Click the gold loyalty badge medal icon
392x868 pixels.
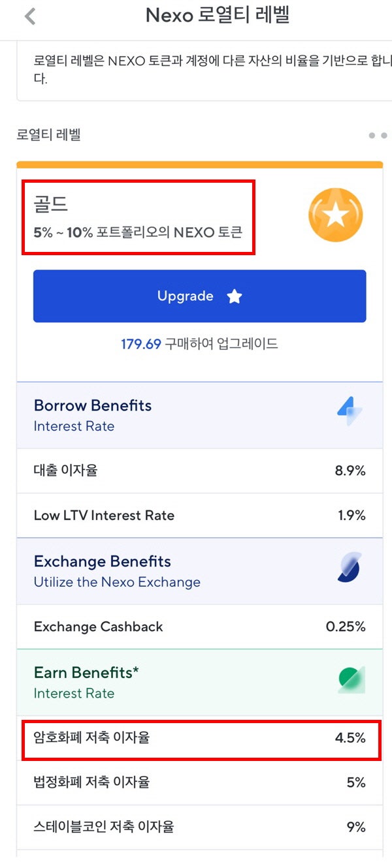(x=335, y=215)
